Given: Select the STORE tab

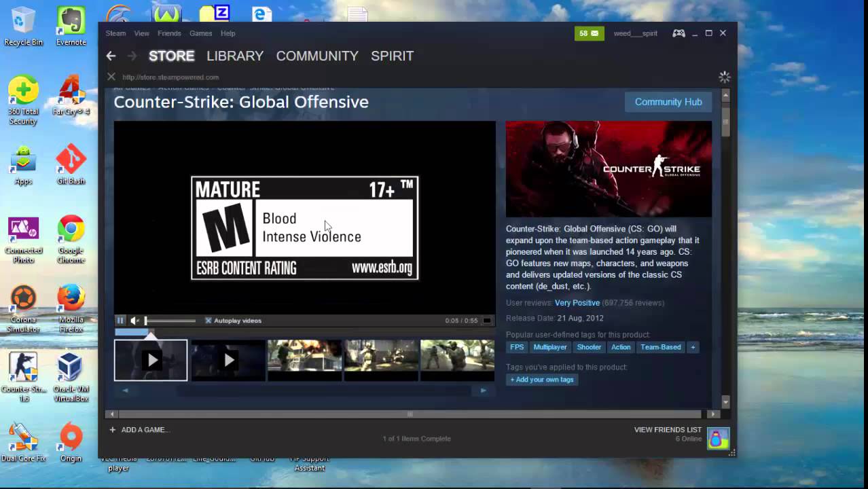Looking at the screenshot, I should click(171, 56).
